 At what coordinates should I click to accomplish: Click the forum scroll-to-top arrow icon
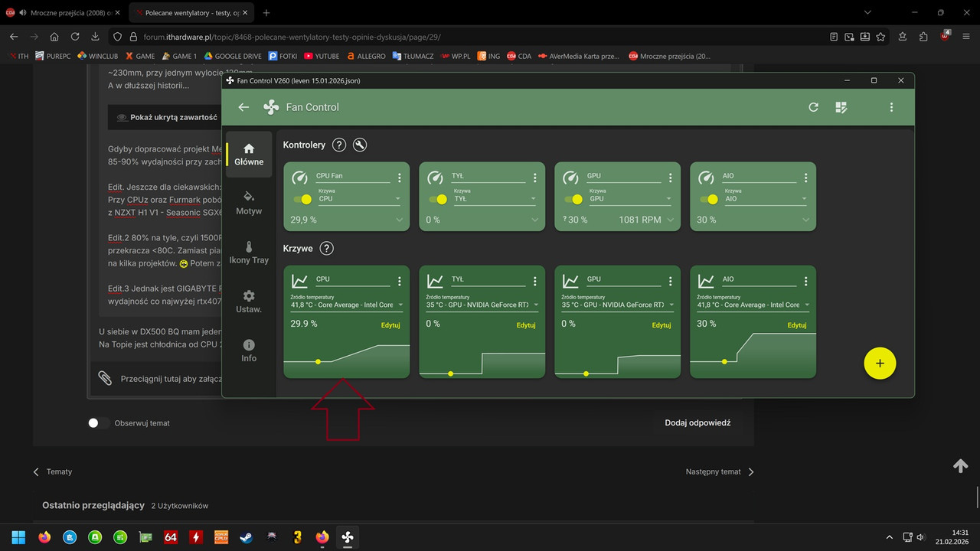coord(961,466)
